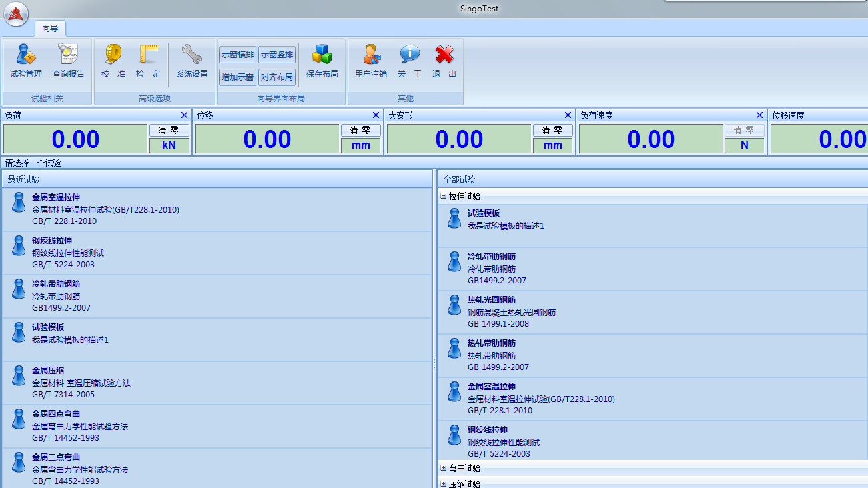Click the 示窗横排 button

pos(238,55)
